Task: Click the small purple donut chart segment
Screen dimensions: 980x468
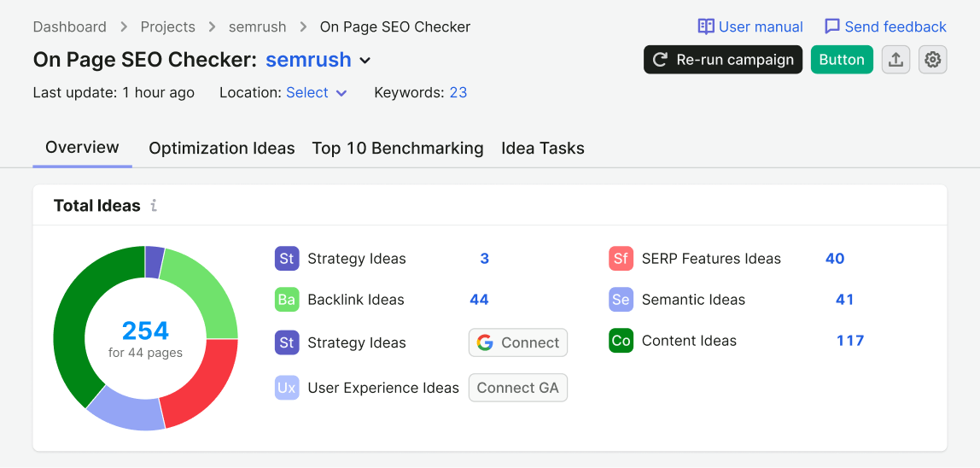Action: coord(154,261)
